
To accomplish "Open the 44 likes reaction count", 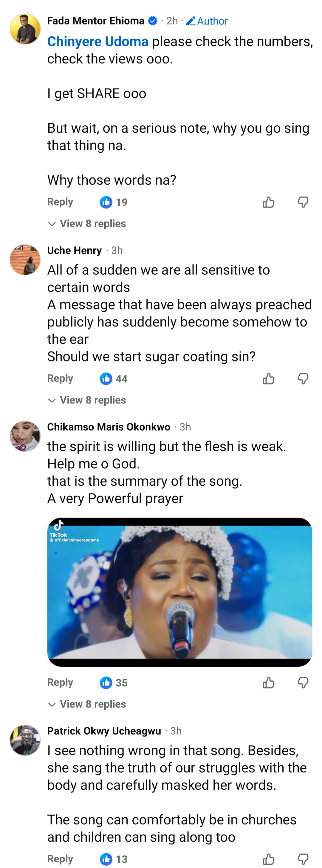I will (x=114, y=379).
